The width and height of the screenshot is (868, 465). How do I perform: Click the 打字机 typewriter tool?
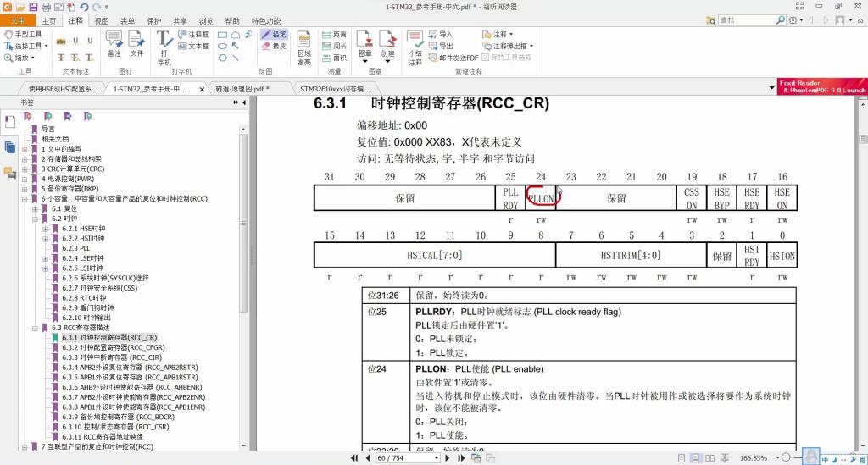[164, 47]
